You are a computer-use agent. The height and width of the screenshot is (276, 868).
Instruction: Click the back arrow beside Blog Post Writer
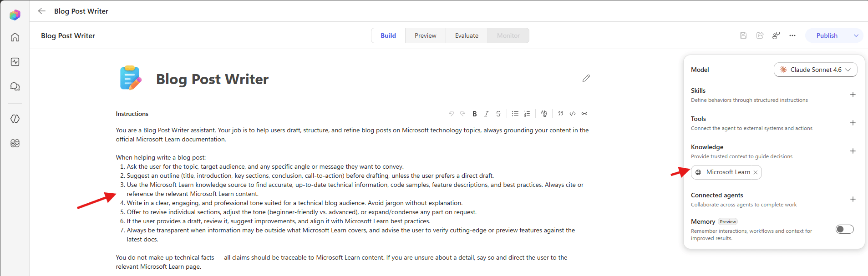pos(42,11)
